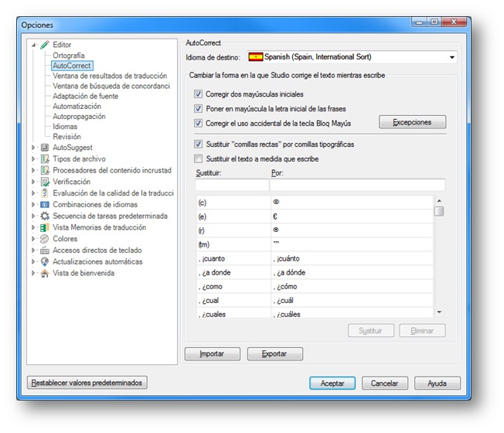Click the replacement list scrollbar thumb
Screen dimensions: 504x433
coord(439,211)
